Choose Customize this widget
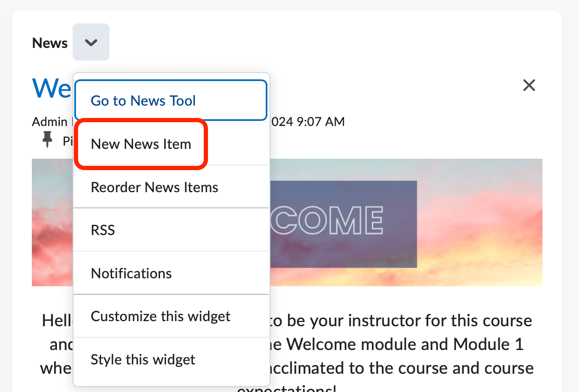Image resolution: width=579 pixels, height=392 pixels. (x=160, y=316)
